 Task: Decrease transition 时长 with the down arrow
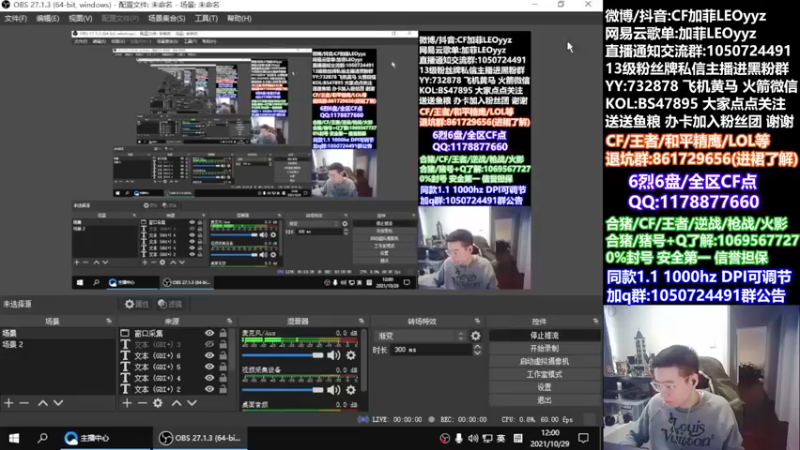click(477, 353)
